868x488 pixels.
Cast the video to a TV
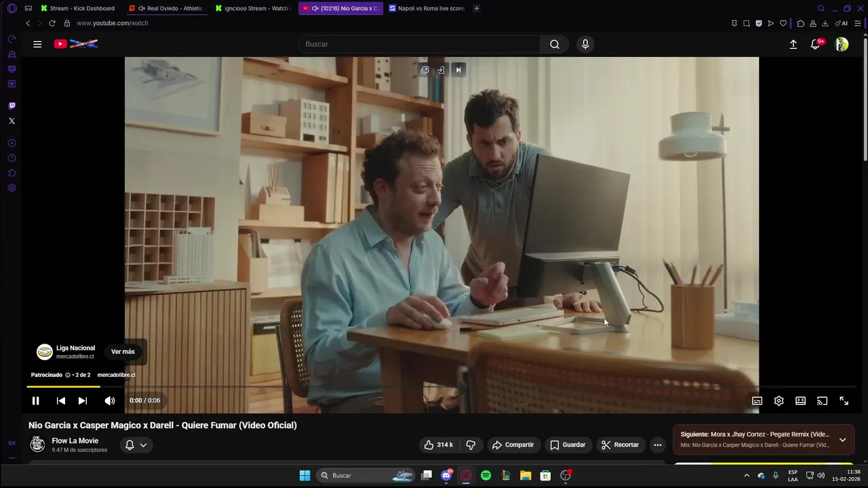(x=822, y=401)
